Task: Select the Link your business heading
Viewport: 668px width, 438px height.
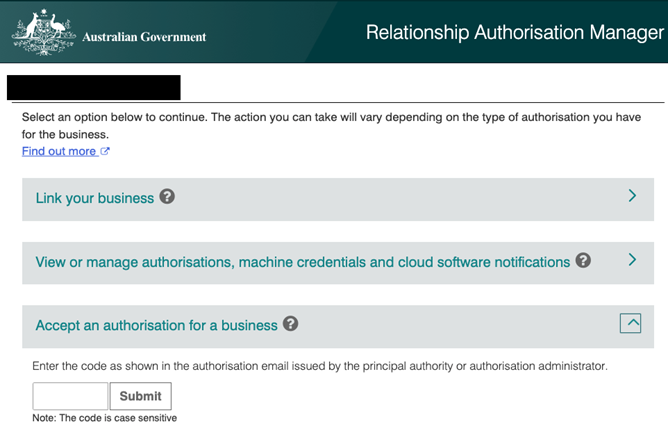Action: [x=95, y=198]
